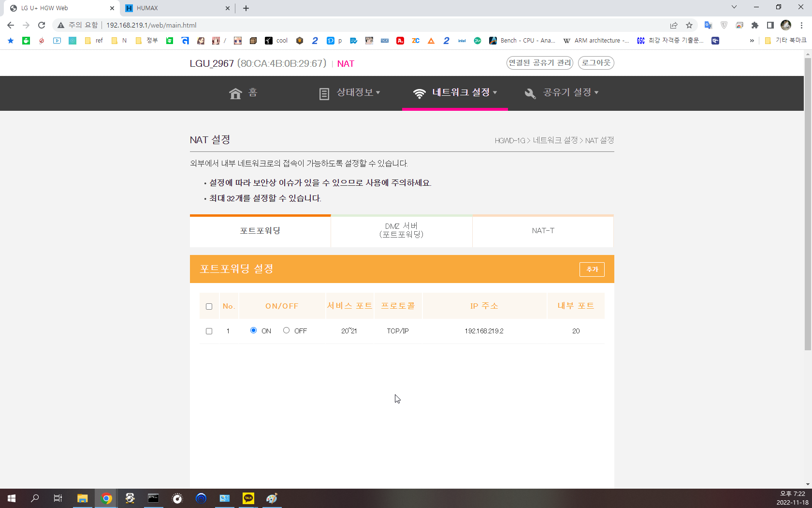
Task: Open the Windows Start menu
Action: coord(12,498)
